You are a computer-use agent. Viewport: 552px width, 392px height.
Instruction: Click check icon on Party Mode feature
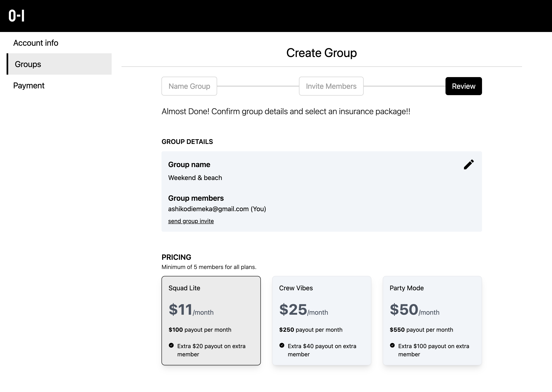392,345
